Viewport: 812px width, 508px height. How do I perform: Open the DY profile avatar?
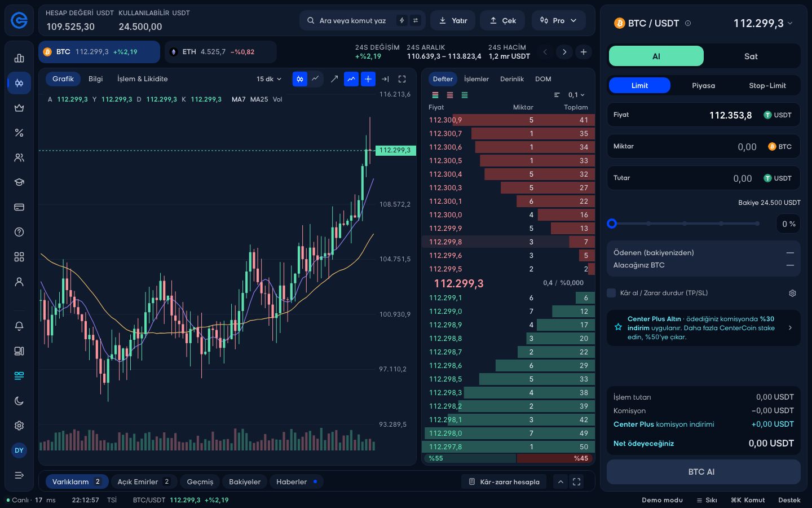[x=19, y=450]
